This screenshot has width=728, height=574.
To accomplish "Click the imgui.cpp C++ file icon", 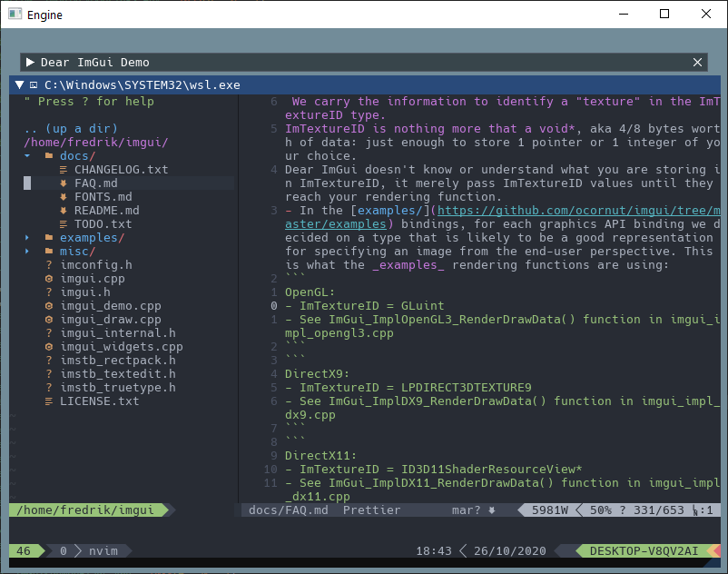I will [x=49, y=279].
